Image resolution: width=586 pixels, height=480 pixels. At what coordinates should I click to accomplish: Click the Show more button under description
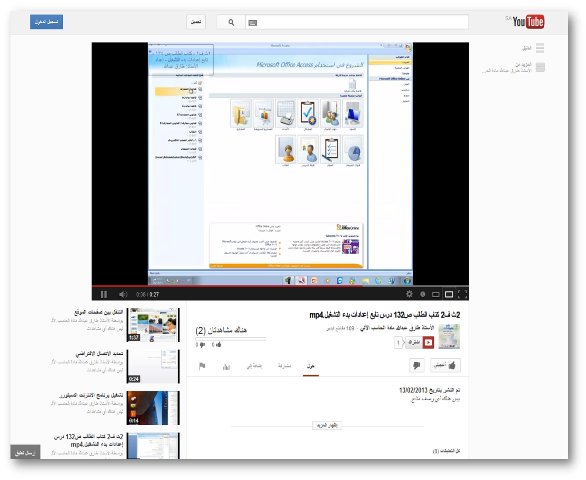327,425
